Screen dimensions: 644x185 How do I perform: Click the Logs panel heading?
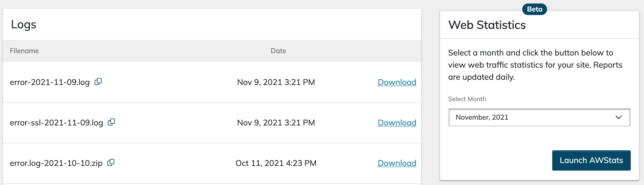[x=24, y=25]
